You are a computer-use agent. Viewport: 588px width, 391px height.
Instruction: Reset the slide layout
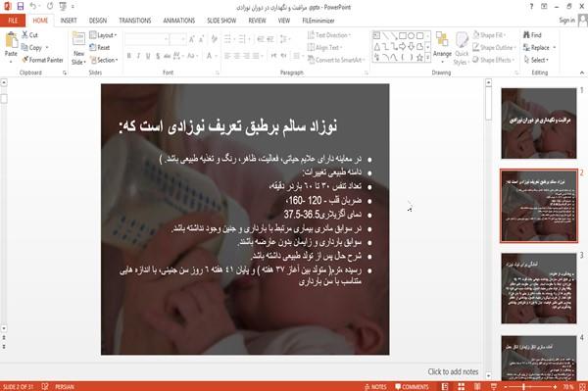(x=100, y=48)
